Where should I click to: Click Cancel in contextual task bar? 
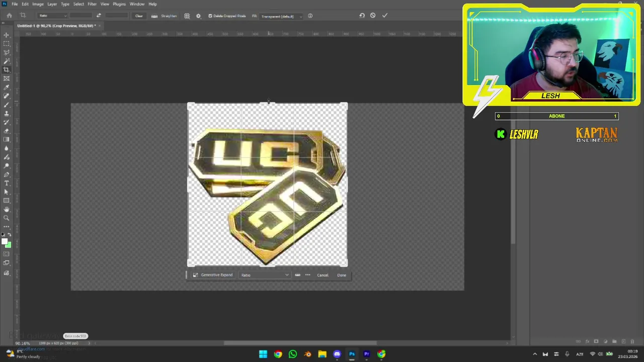(323, 275)
